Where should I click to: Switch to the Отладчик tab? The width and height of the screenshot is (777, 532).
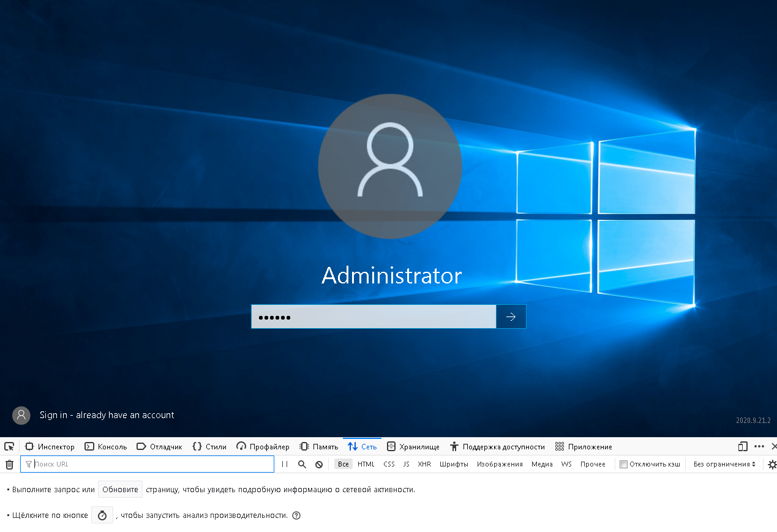point(159,447)
